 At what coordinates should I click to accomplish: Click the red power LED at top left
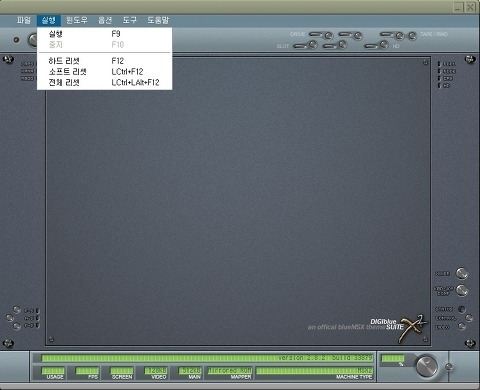[x=16, y=40]
